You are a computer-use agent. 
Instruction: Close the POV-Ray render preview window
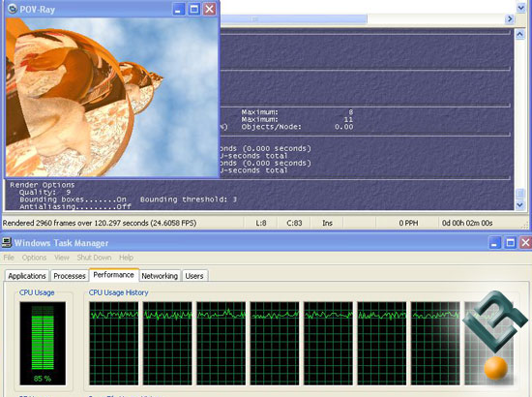(210, 9)
